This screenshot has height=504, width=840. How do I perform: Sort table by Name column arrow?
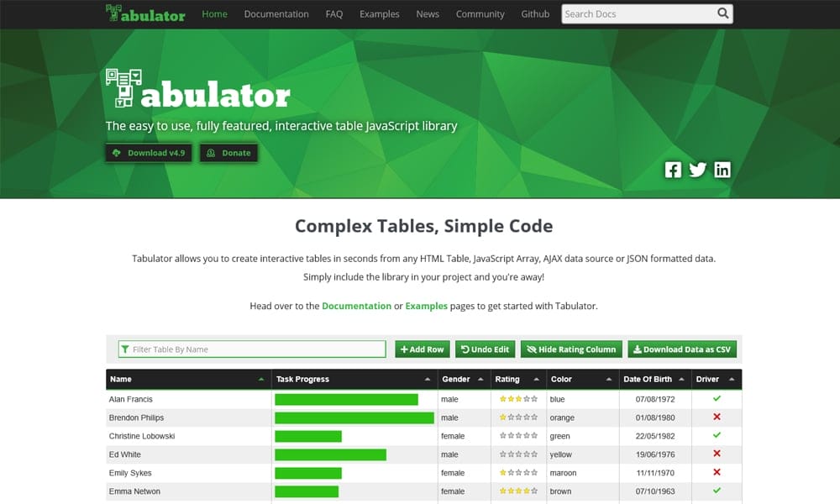(261, 379)
